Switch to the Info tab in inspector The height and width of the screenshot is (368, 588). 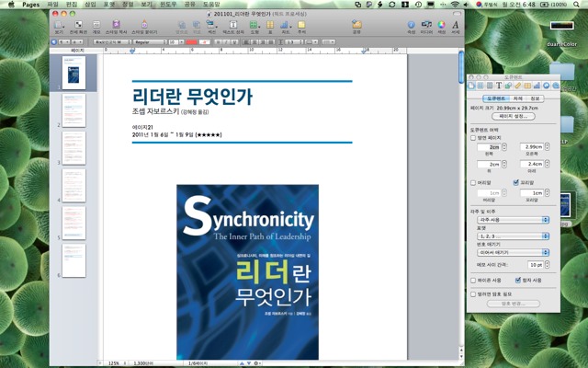535,98
